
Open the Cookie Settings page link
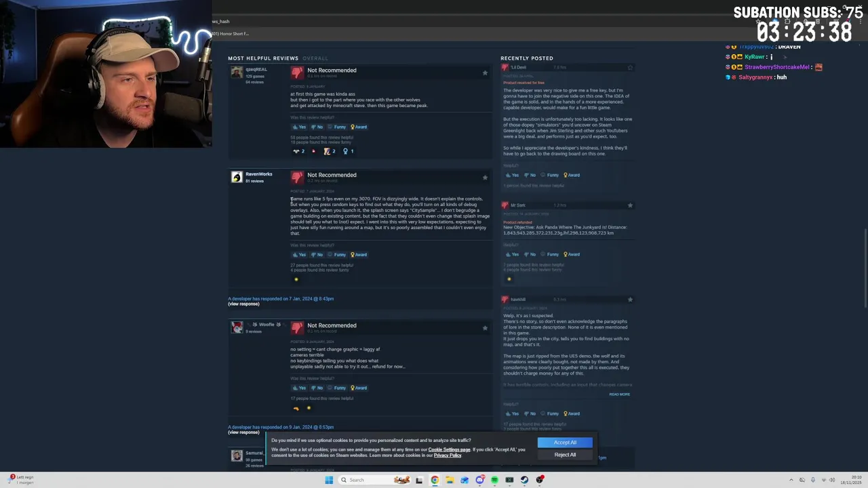tap(449, 449)
